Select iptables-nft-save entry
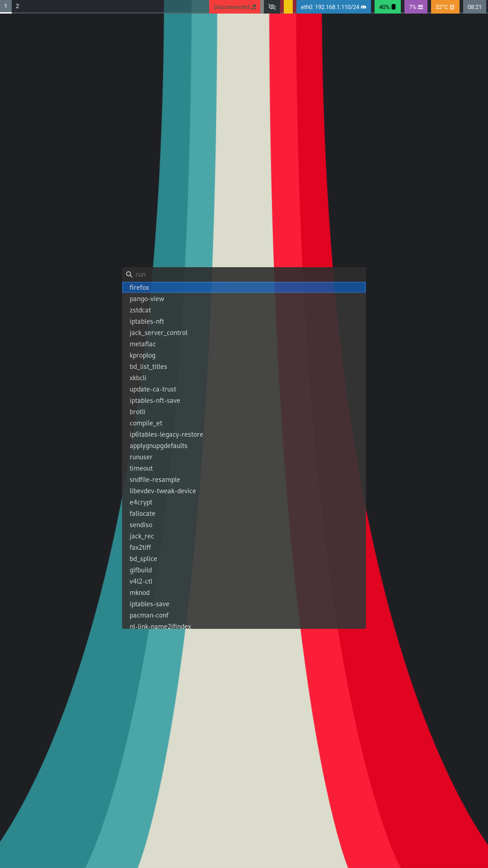Viewport: 488px width, 868px height. tap(244, 401)
